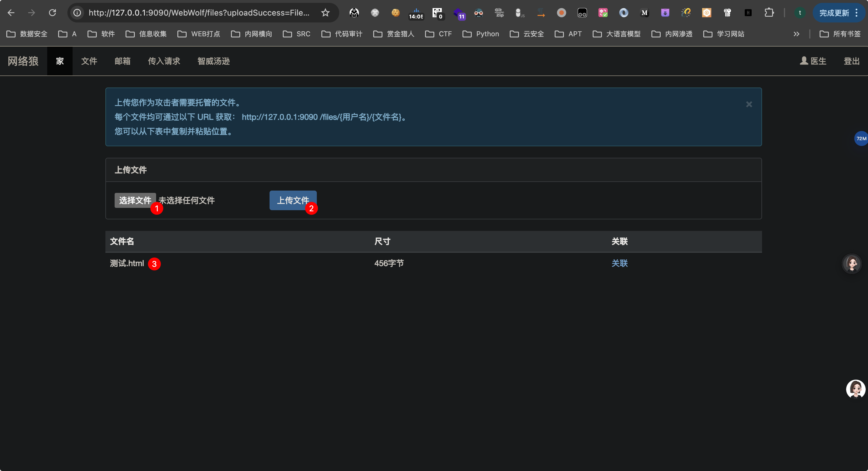Follow the 关联 link for 测试.html
868x471 pixels.
click(620, 263)
